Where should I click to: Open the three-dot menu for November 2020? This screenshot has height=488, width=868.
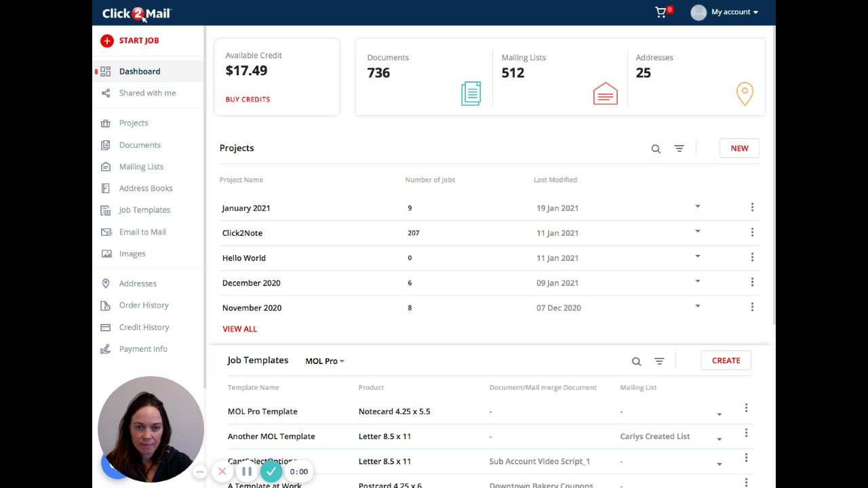pos(752,307)
